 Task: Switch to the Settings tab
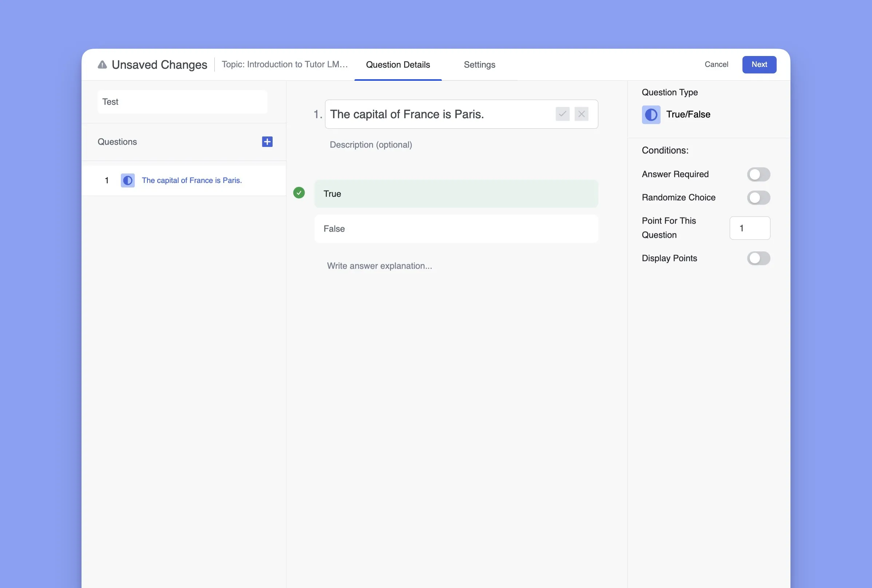tap(480, 65)
